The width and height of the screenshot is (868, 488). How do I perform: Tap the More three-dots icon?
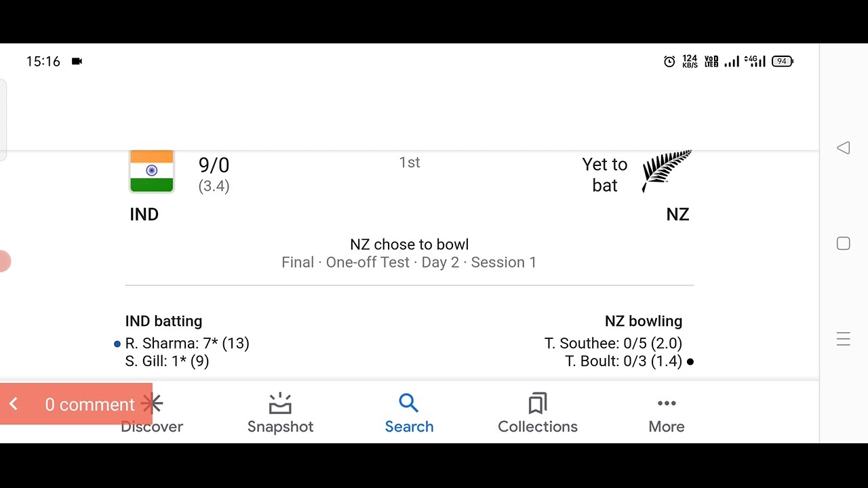(x=667, y=403)
